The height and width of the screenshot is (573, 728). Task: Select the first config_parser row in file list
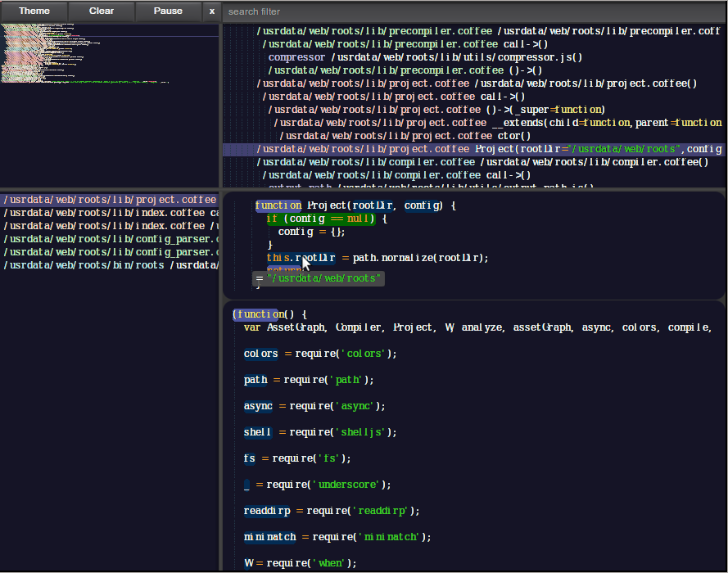[x=110, y=239]
